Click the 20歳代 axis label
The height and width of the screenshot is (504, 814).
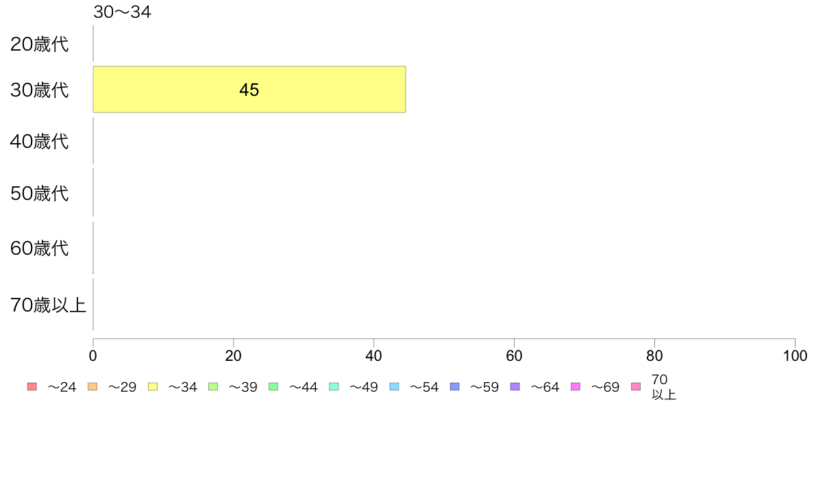40,44
